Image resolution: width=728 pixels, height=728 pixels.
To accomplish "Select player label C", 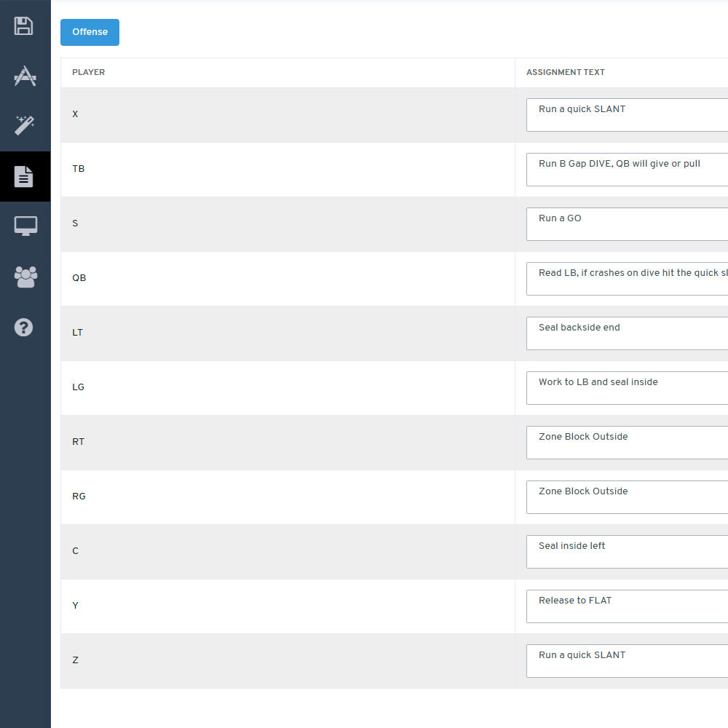I will coord(75,550).
